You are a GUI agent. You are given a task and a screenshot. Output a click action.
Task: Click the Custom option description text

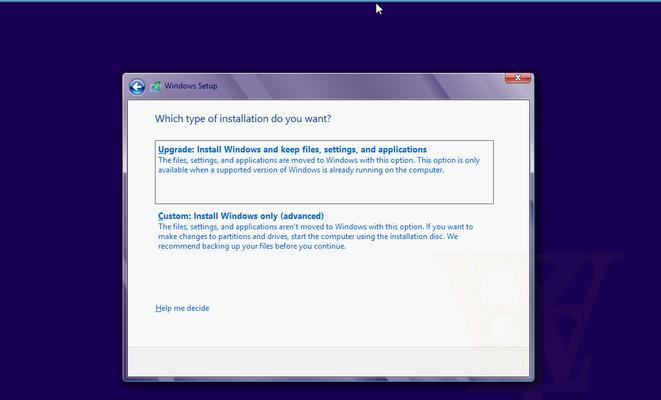[315, 236]
